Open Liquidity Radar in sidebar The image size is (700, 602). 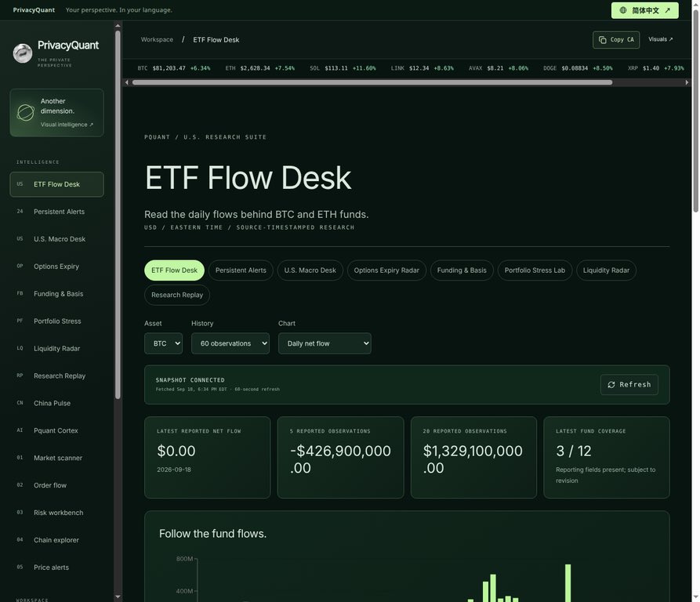56,349
